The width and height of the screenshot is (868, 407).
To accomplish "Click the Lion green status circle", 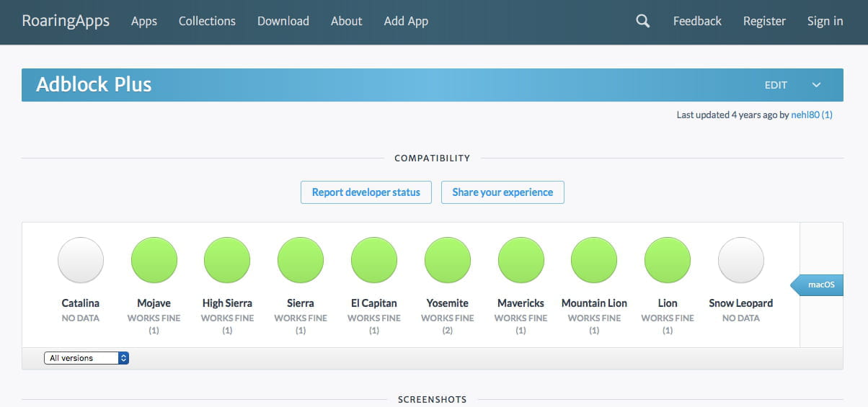I will (x=668, y=260).
